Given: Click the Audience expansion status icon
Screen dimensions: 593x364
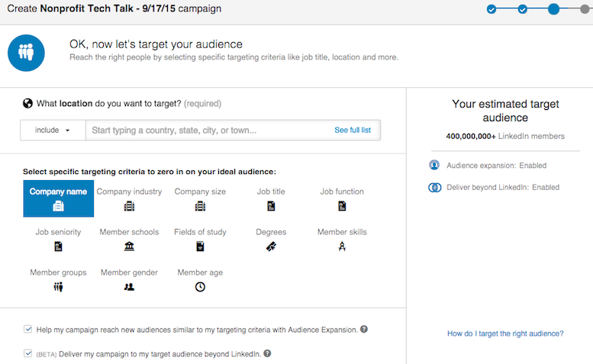Looking at the screenshot, I should point(434,165).
